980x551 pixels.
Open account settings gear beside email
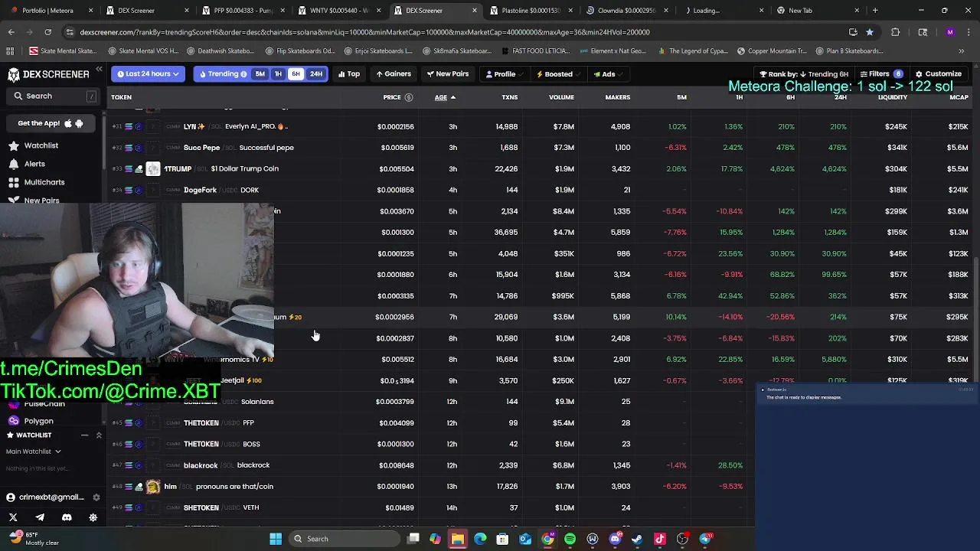click(x=96, y=497)
